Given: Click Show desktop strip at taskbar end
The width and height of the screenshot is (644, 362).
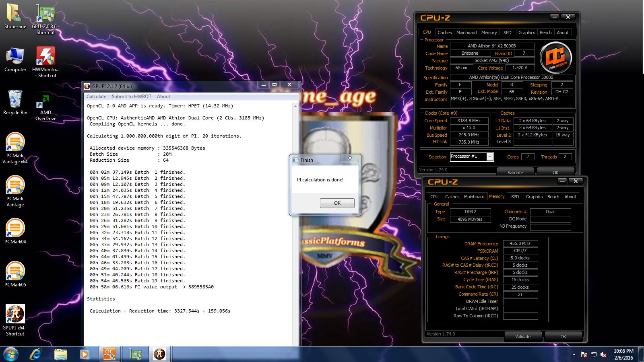Looking at the screenshot, I should click(x=641, y=354).
